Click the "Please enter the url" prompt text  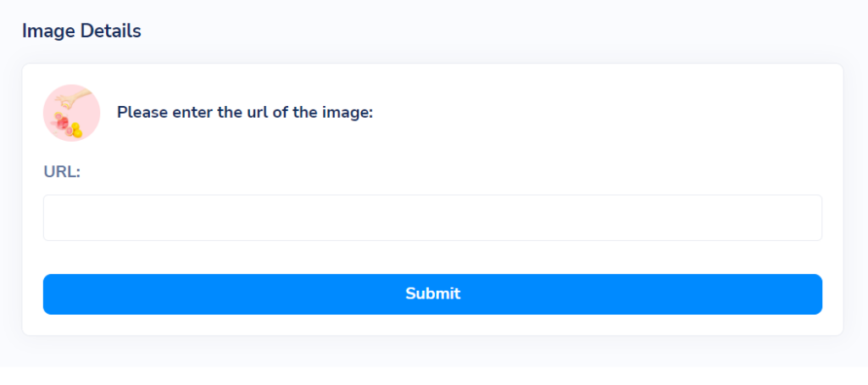[245, 113]
